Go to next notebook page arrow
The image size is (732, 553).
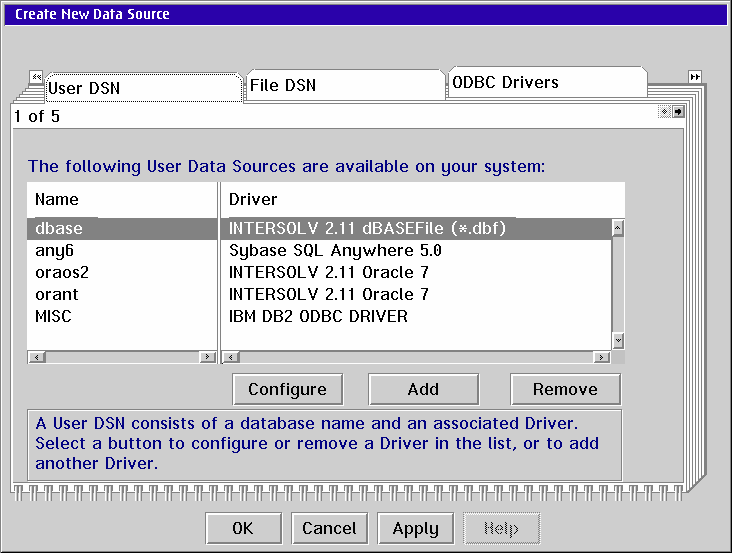[678, 112]
